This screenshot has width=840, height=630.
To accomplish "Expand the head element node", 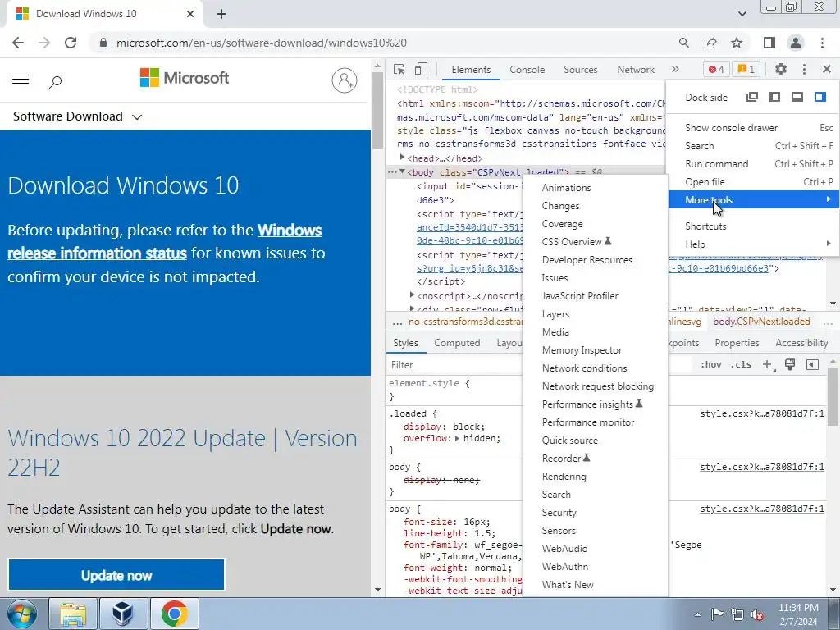I will click(x=402, y=157).
